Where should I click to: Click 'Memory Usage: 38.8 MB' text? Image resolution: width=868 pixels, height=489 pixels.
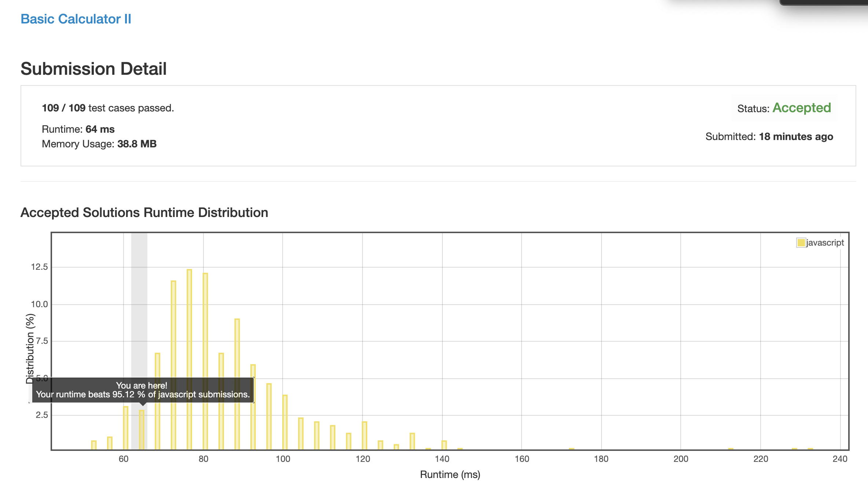tap(99, 144)
